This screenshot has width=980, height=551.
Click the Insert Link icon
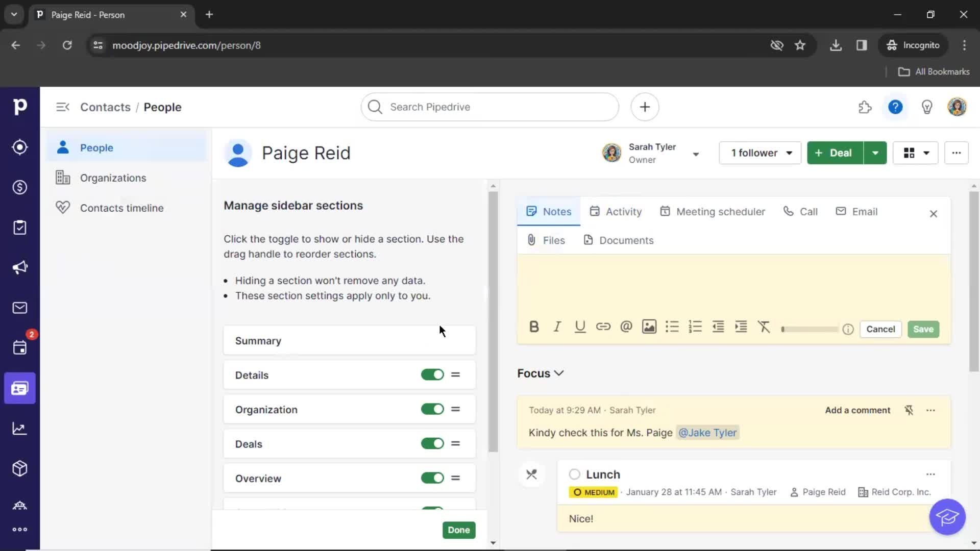(x=602, y=327)
